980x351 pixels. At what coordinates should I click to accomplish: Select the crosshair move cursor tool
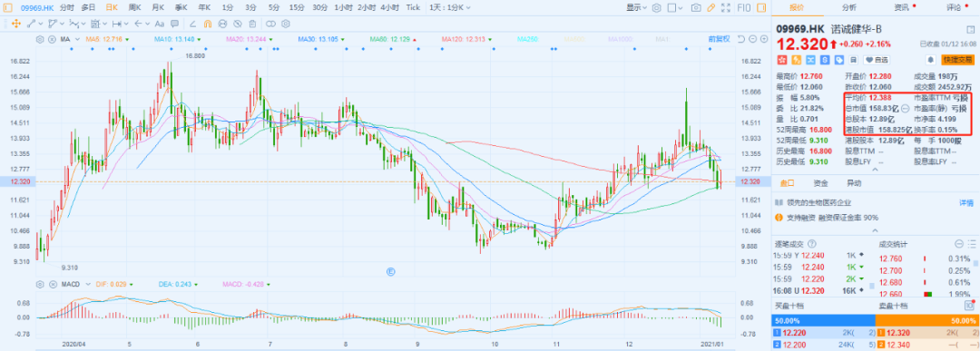click(15, 24)
